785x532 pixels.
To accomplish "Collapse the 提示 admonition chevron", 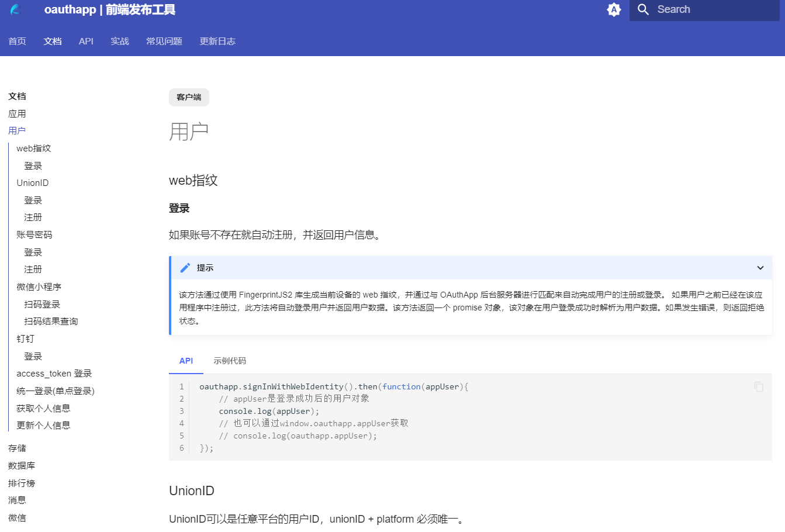I will coord(760,268).
